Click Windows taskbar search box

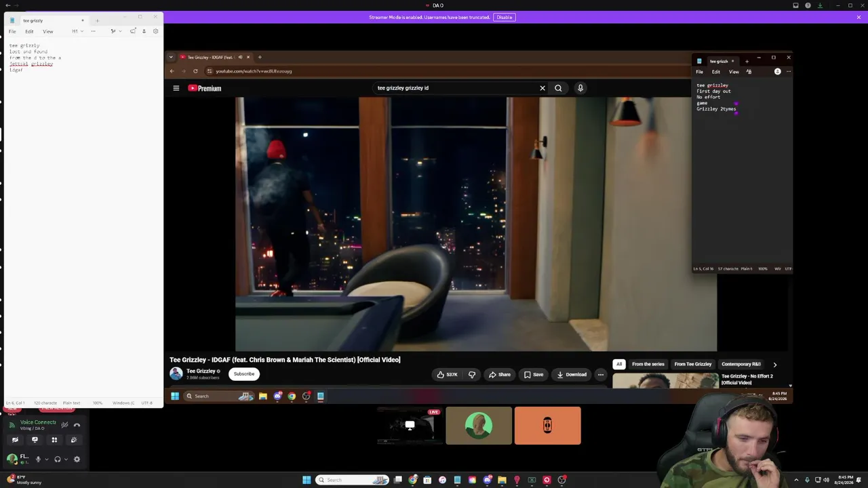[x=353, y=480]
